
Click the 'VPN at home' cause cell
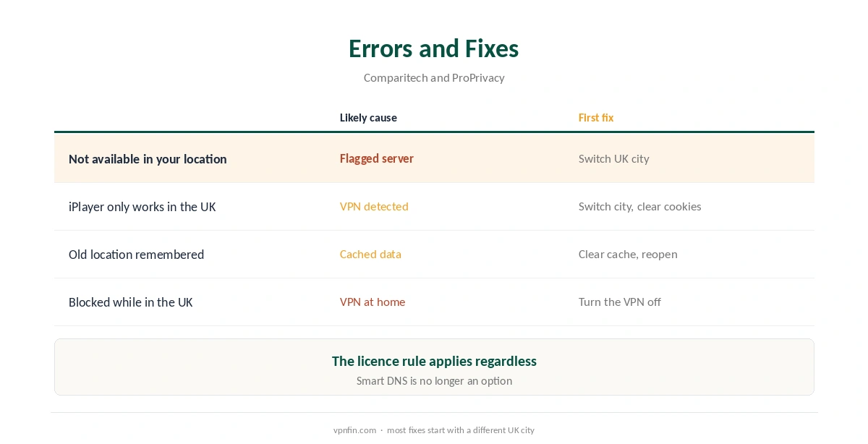373,302
